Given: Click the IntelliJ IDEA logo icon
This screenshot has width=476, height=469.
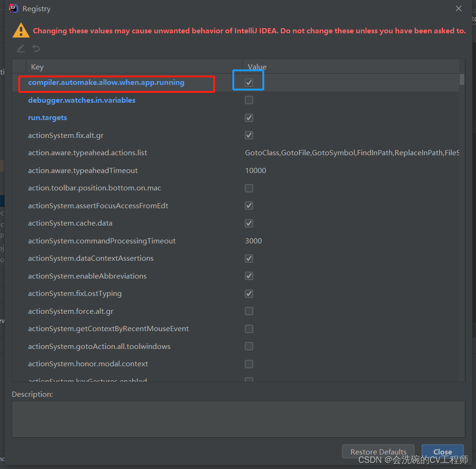Looking at the screenshot, I should pyautogui.click(x=14, y=8).
